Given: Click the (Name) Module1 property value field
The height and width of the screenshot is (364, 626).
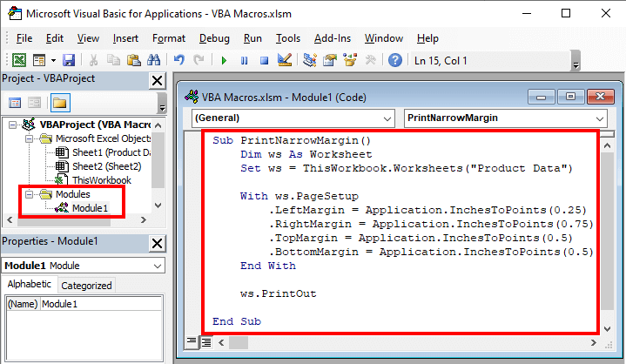Looking at the screenshot, I should pyautogui.click(x=101, y=304).
